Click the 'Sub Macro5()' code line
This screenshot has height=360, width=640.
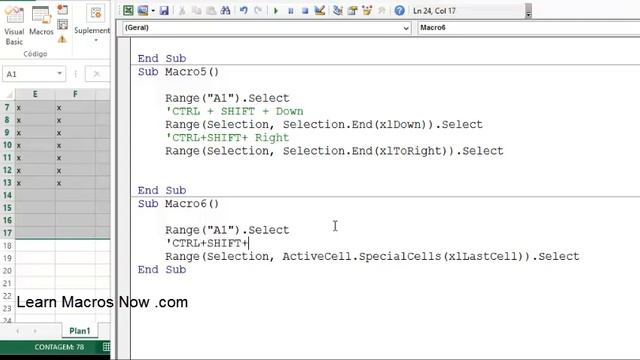[178, 72]
